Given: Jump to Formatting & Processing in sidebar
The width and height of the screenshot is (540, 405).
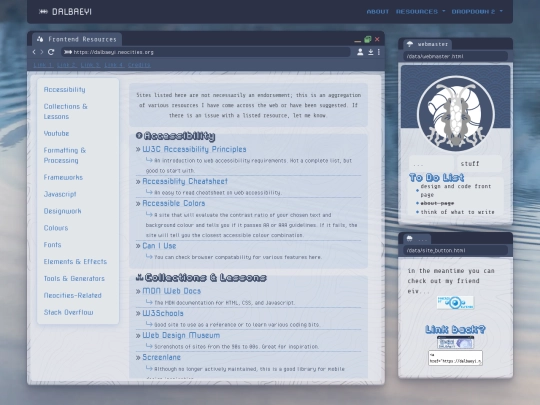Looking at the screenshot, I should pyautogui.click(x=64, y=155).
